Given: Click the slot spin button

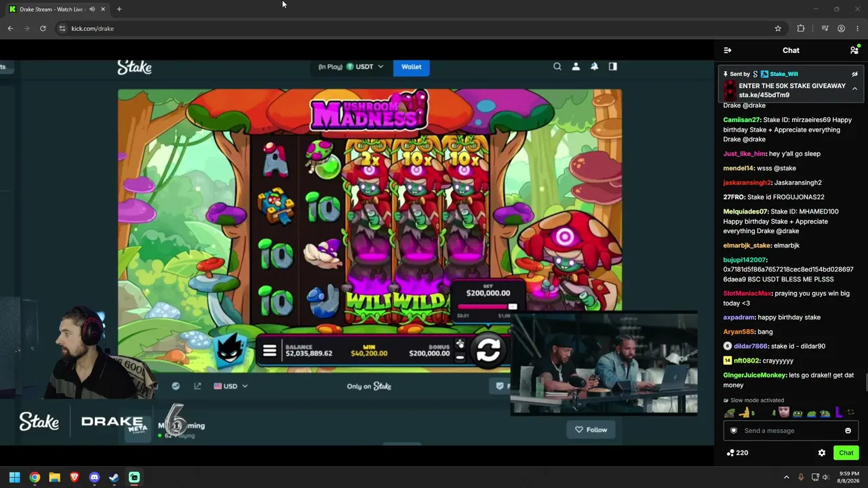Looking at the screenshot, I should [x=488, y=350].
